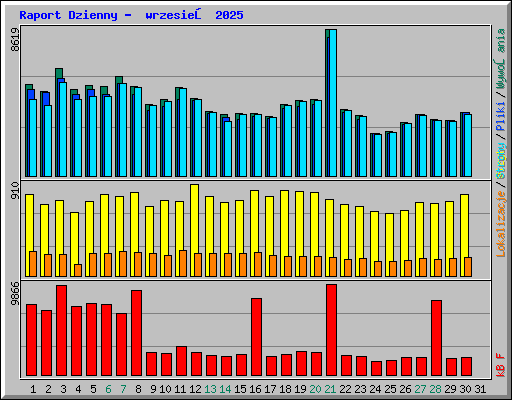Click day label 6 on the axis
The height and width of the screenshot is (400, 512).
point(108,389)
